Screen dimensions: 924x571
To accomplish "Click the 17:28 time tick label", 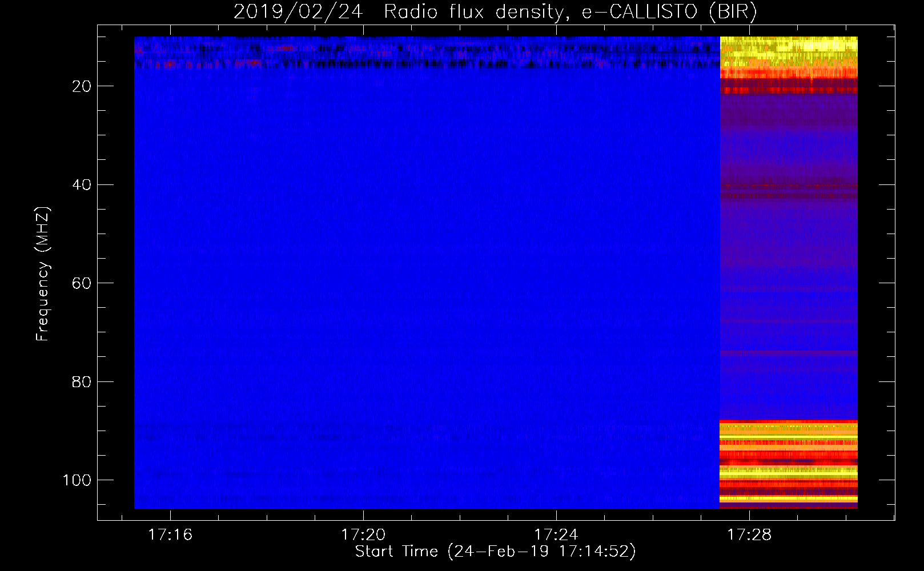I will [749, 535].
